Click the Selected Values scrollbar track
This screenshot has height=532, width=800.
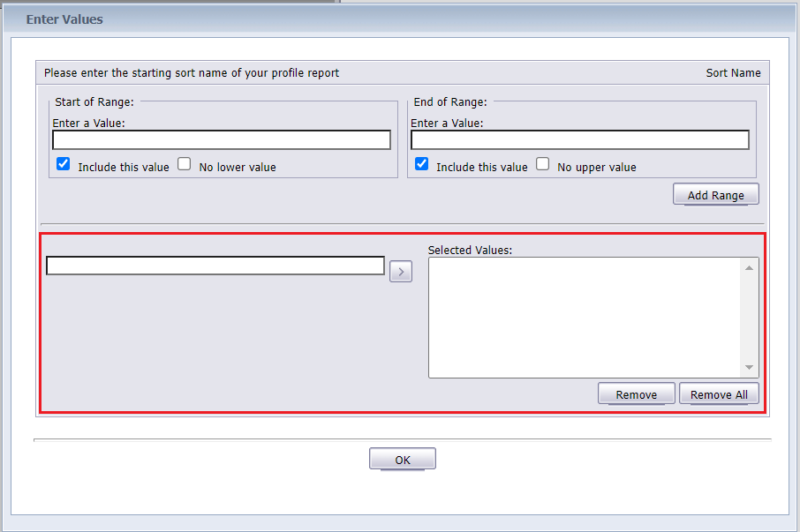click(x=749, y=318)
